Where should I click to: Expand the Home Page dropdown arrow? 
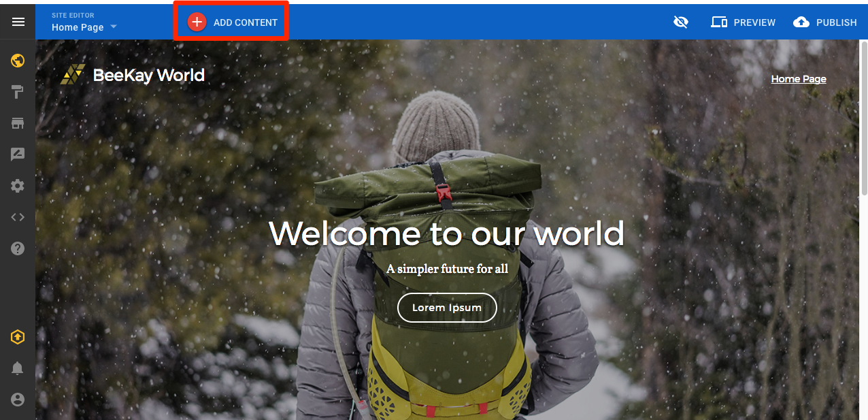pyautogui.click(x=114, y=27)
